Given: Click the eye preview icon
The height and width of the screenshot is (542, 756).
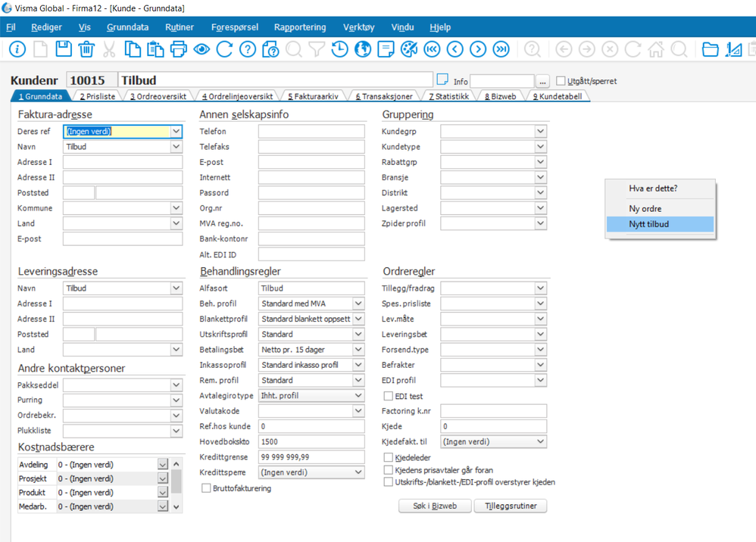Looking at the screenshot, I should coord(201,50).
